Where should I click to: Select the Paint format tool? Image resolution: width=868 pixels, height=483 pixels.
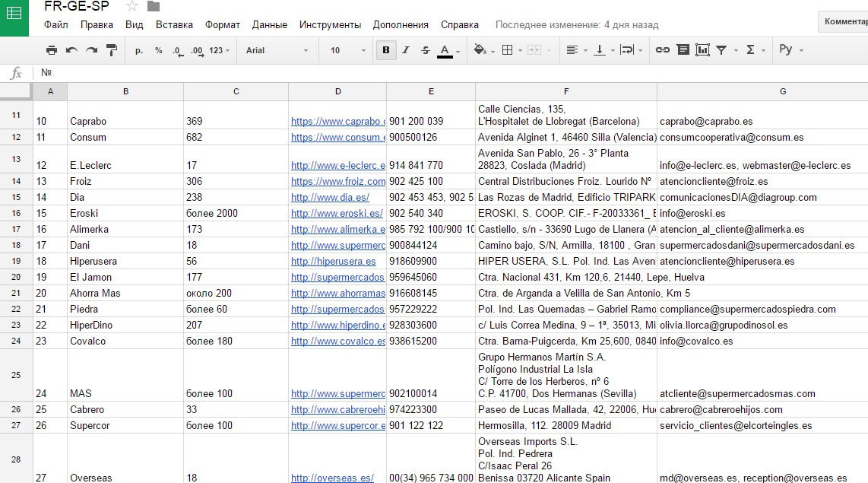pos(111,50)
